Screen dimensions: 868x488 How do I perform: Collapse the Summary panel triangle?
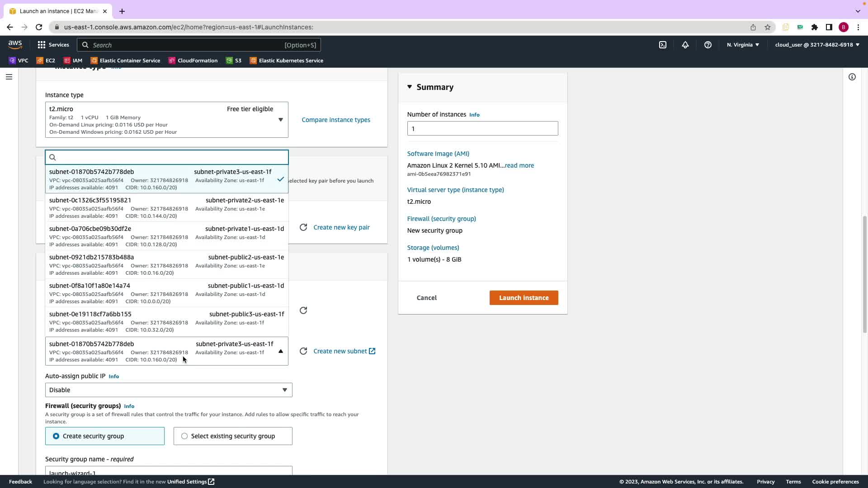[x=410, y=87]
